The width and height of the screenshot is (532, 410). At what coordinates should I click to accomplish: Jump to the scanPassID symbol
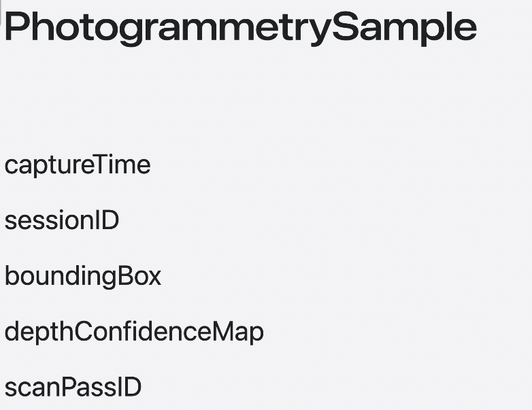tap(73, 388)
